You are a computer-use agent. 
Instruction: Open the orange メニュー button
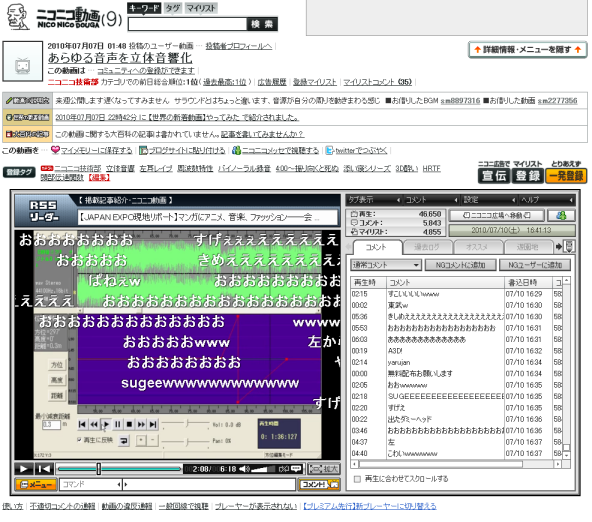[35, 484]
